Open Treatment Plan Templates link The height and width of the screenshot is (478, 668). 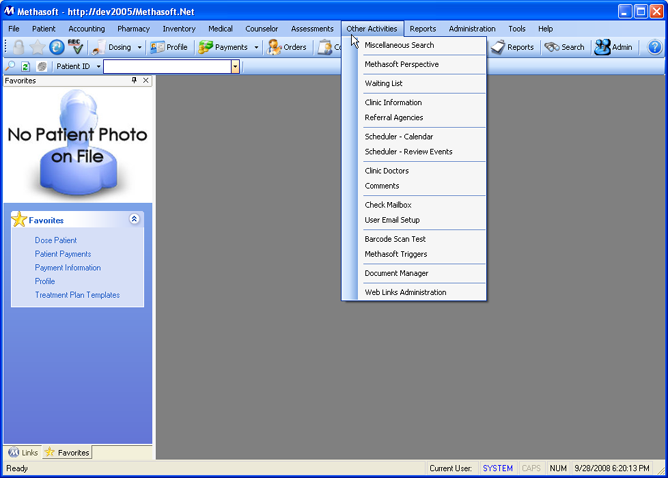pyautogui.click(x=77, y=295)
